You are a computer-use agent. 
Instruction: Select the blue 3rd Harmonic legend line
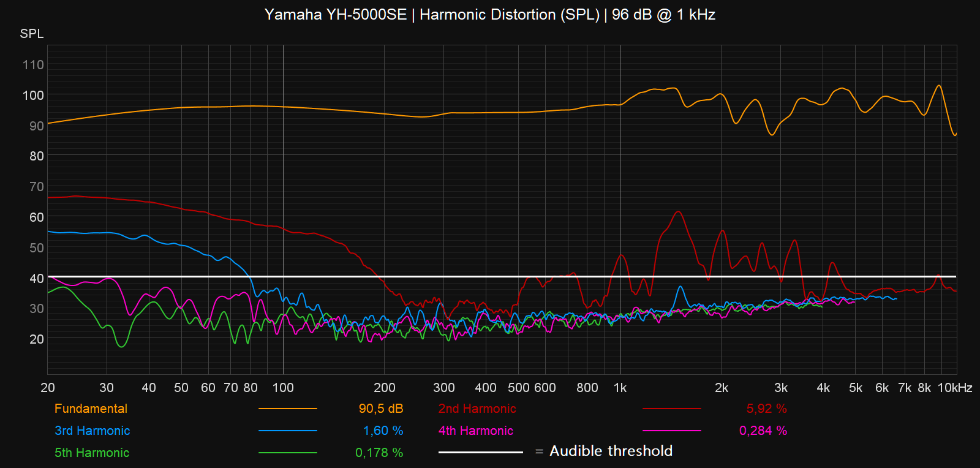point(287,431)
